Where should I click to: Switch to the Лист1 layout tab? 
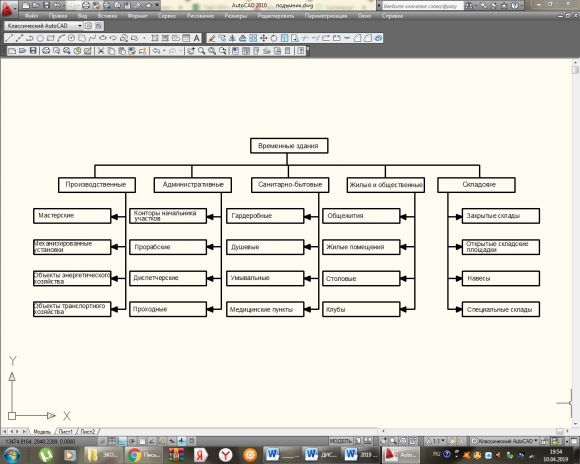click(x=65, y=431)
